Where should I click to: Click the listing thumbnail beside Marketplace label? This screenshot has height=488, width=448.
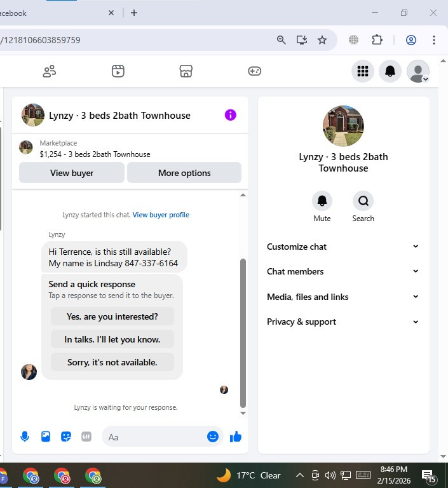(x=26, y=147)
